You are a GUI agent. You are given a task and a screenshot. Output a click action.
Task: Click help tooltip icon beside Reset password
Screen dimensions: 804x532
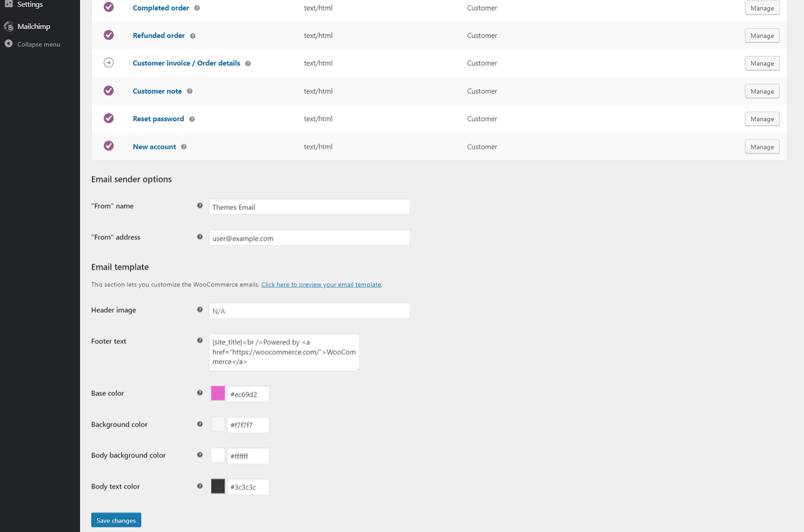click(x=192, y=119)
